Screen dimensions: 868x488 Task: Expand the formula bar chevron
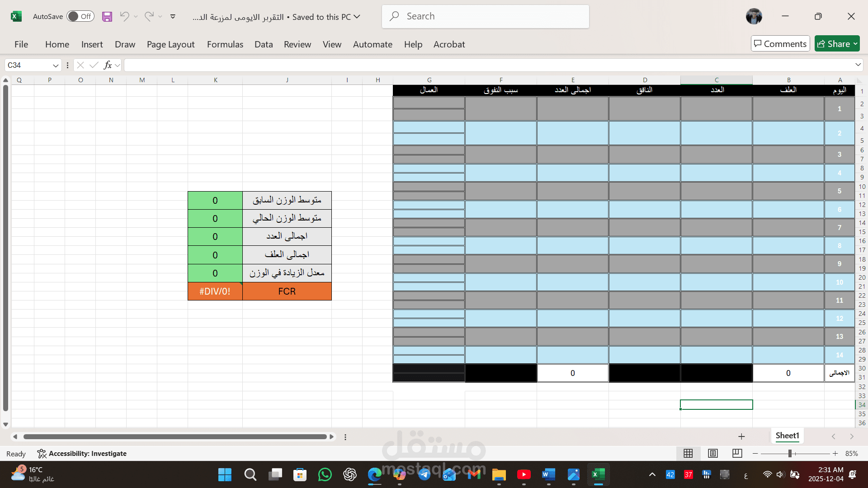[858, 65]
